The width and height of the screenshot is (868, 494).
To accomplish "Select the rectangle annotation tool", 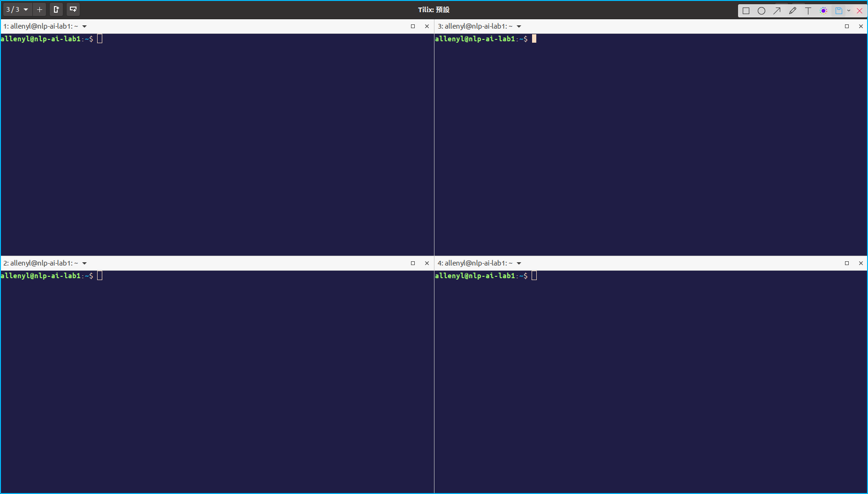I will pos(746,11).
